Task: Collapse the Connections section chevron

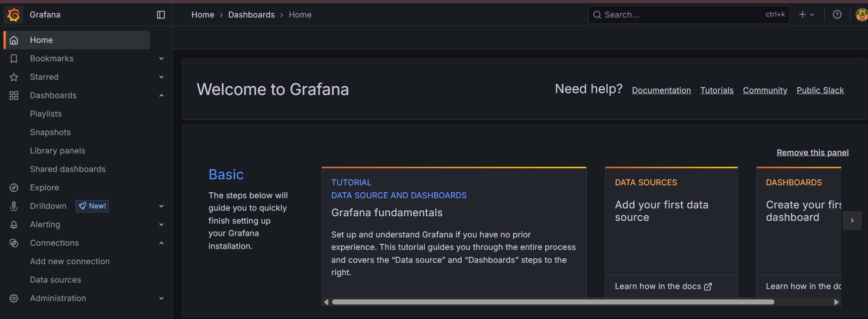Action: coord(161,243)
